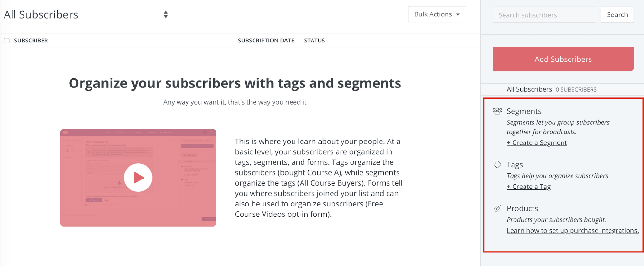Click the Segments heading in sidebar
The width and height of the screenshot is (644, 266).
[x=524, y=111]
